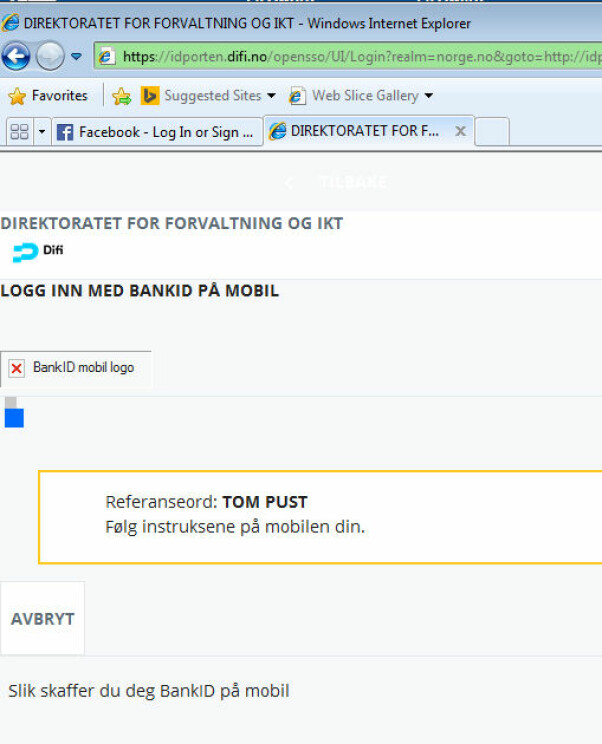
Task: Open the tab list dropdown arrow
Action: click(x=42, y=132)
